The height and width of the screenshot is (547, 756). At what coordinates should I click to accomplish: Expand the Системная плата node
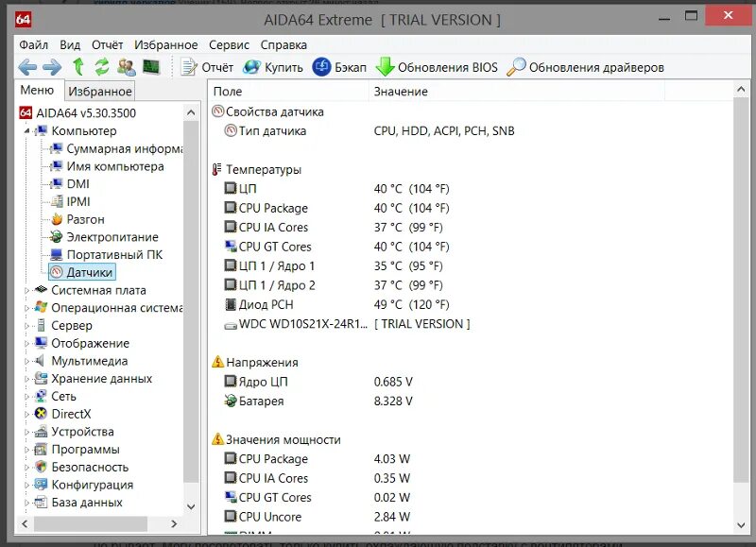27,291
